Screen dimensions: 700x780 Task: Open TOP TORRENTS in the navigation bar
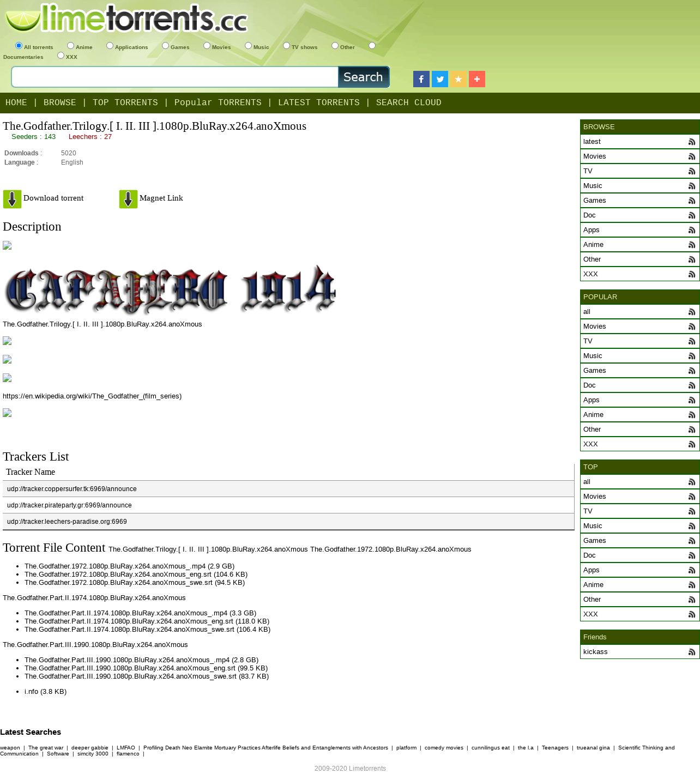[125, 102]
